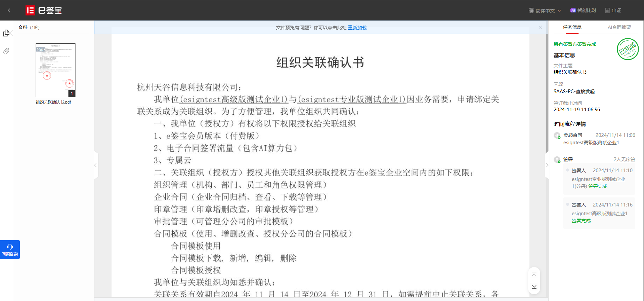644x301 pixels.
Task: Select the attachments paperclip icon
Action: 6,51
